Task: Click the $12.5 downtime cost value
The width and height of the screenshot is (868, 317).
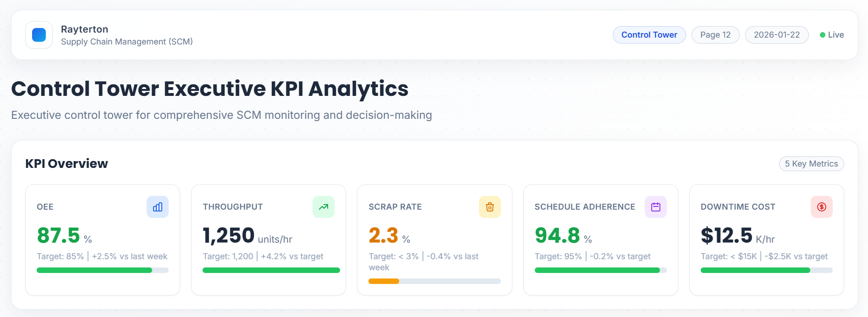Action: [726, 236]
